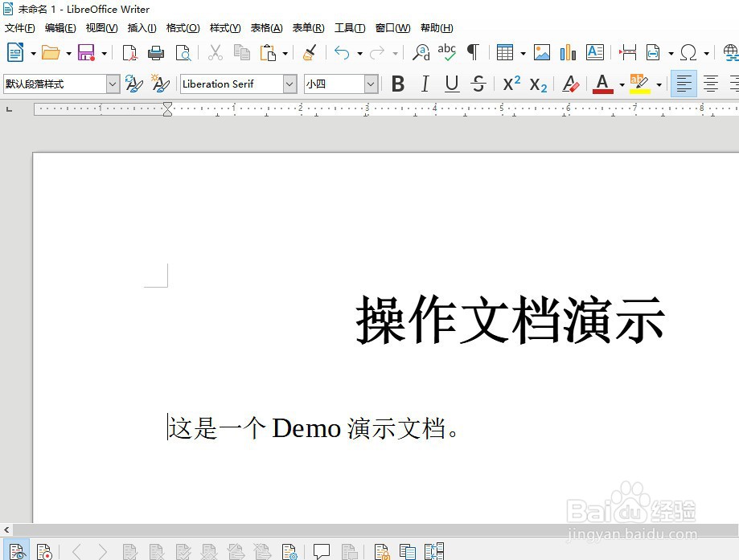This screenshot has width=739, height=560.
Task: Insert a text box
Action: coord(595,52)
